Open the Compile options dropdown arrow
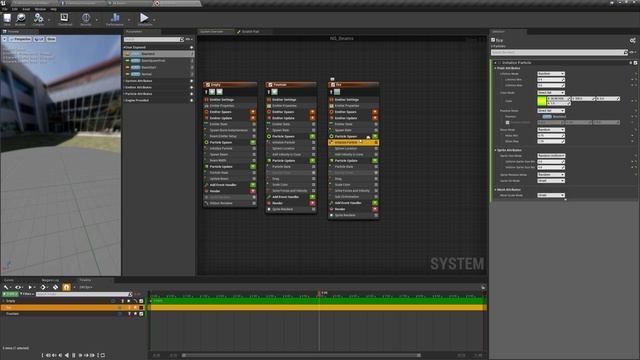Viewport: 640px width, 360px height. [49, 19]
